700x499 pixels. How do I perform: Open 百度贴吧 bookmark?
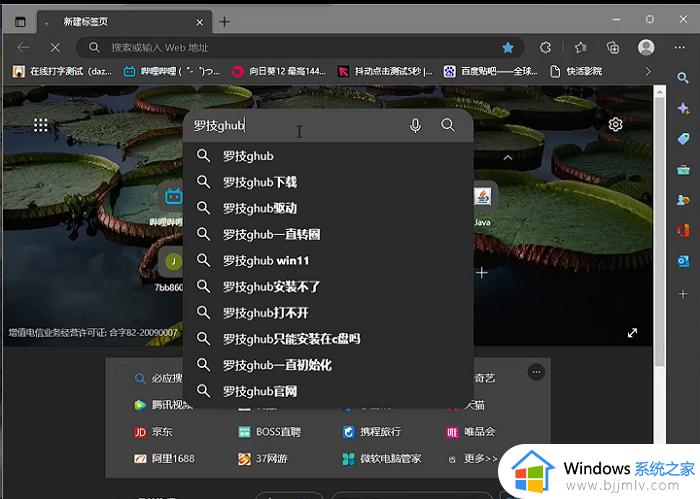[x=491, y=71]
